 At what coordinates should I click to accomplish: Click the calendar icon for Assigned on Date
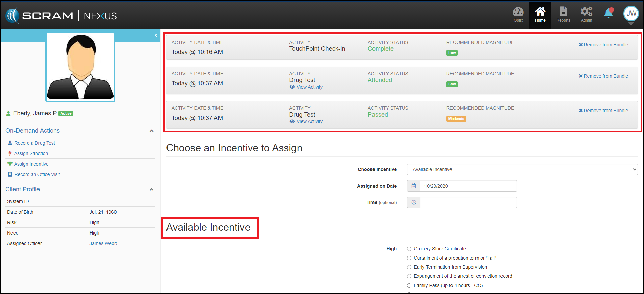(414, 186)
